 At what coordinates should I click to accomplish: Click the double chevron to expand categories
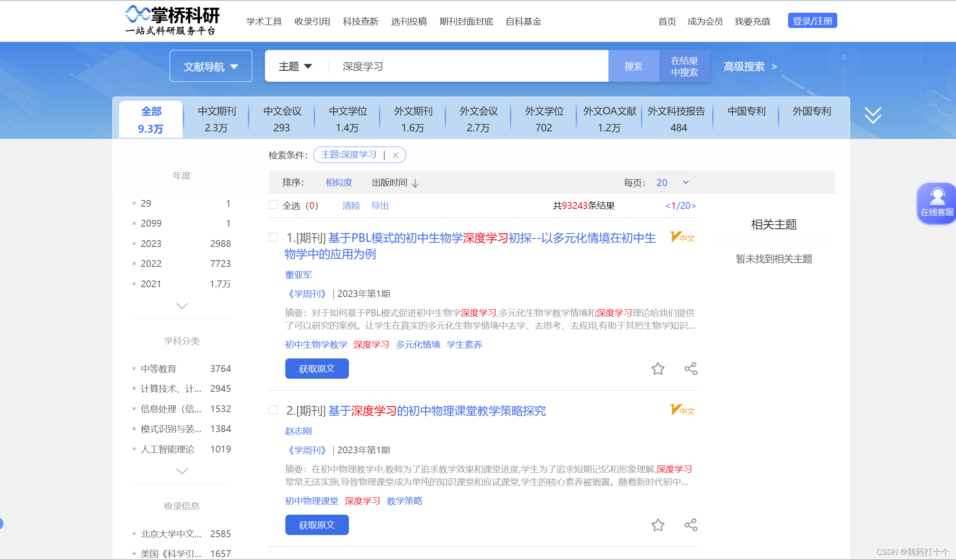[x=872, y=115]
